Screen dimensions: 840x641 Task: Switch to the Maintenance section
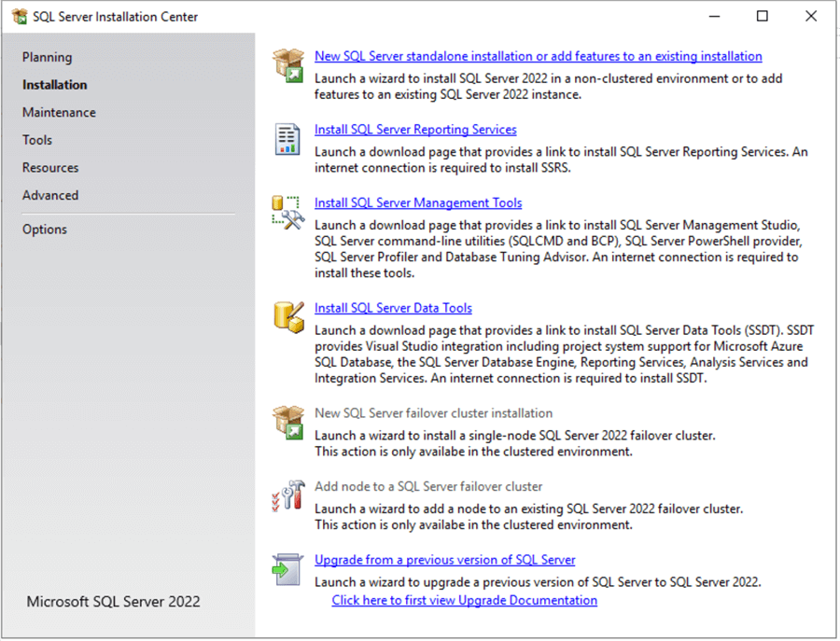(59, 112)
